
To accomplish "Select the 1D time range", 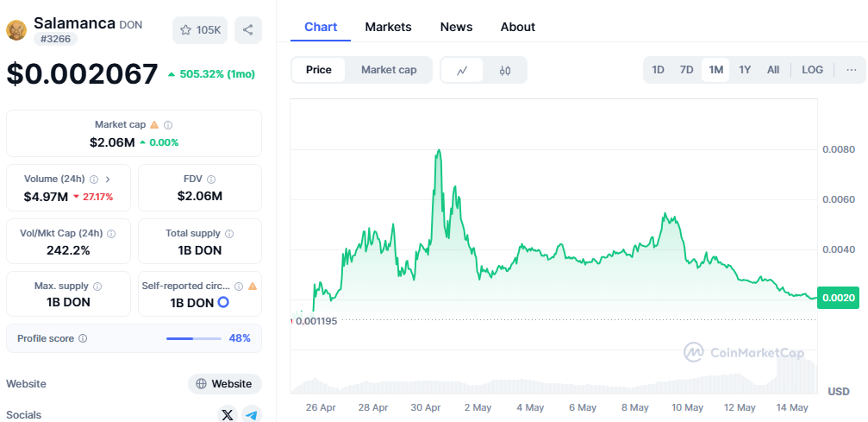I will [x=658, y=70].
